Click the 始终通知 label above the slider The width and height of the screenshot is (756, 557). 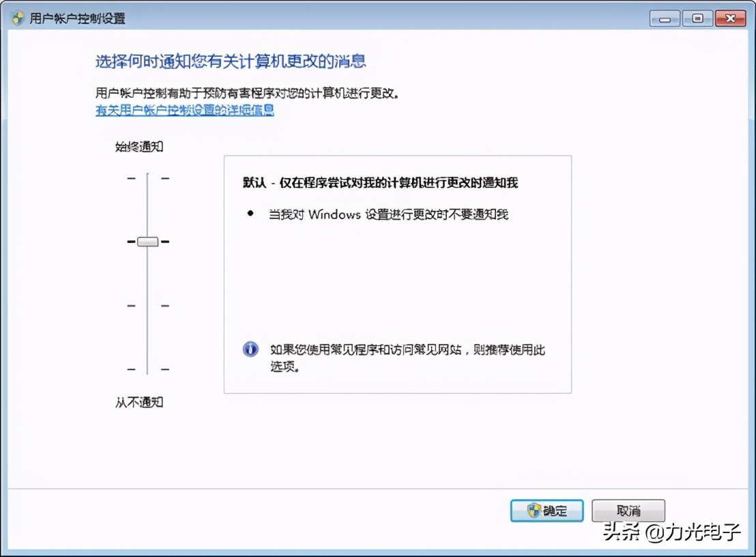click(x=139, y=146)
